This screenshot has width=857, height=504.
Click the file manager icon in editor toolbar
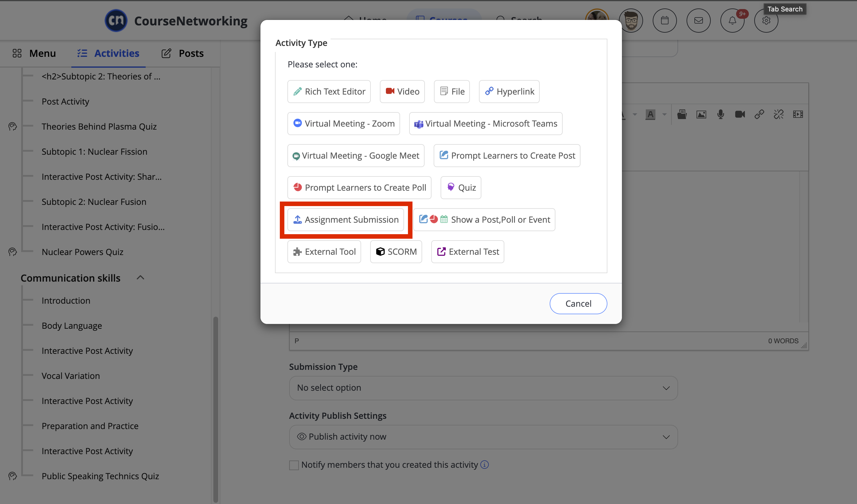coord(681,114)
